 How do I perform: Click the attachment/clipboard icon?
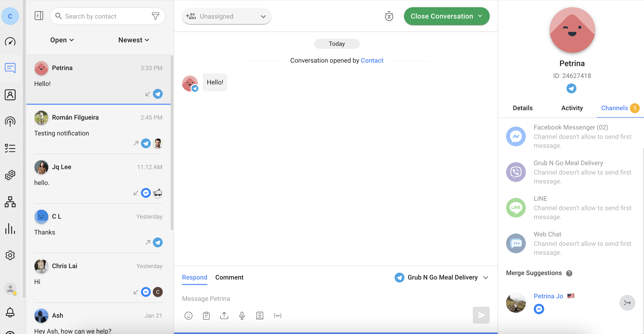coord(206,315)
